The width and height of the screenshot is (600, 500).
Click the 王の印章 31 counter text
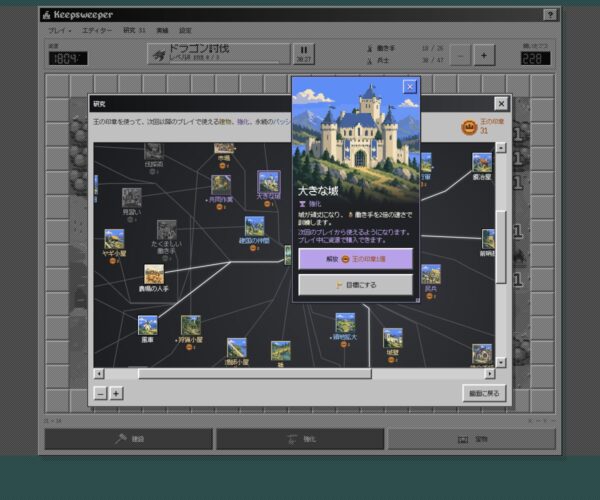click(492, 126)
